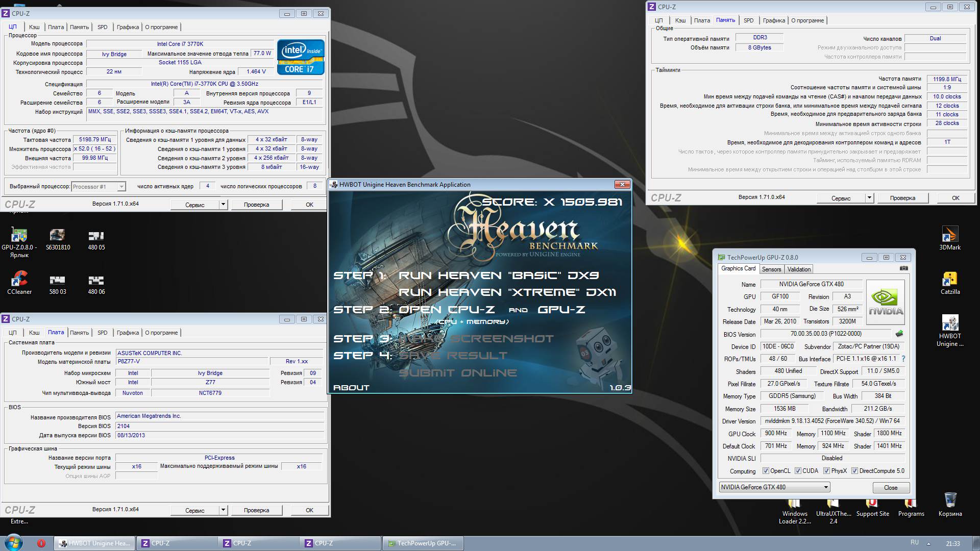Click OPEN CPU-Z in Heaven step 2

pyautogui.click(x=447, y=310)
